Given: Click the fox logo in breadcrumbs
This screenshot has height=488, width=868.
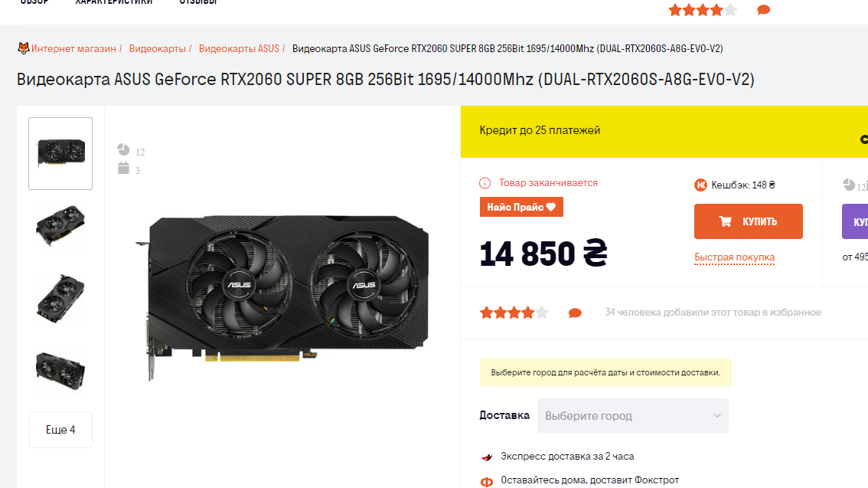Looking at the screenshot, I should coord(23,48).
